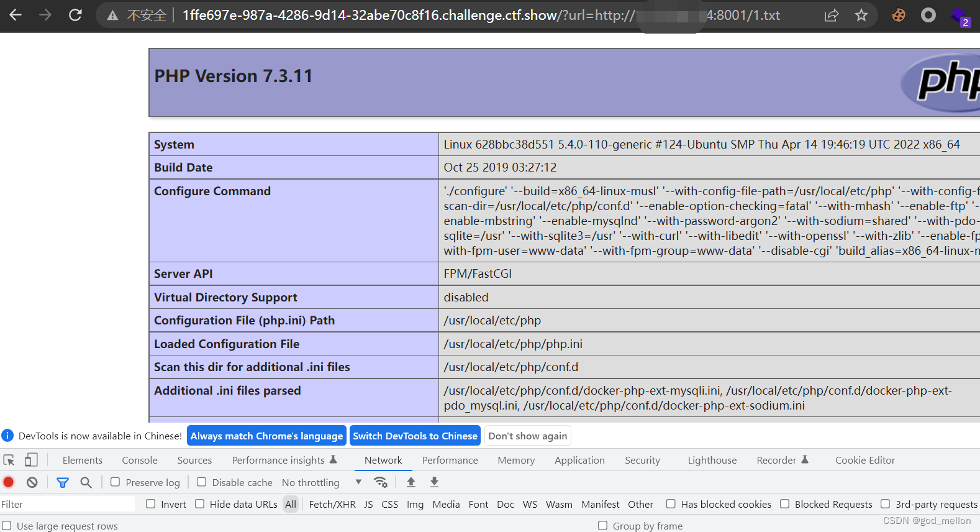Screen dimensions: 980x532
Task: Click Always match Chrome's language
Action: pyautogui.click(x=266, y=436)
